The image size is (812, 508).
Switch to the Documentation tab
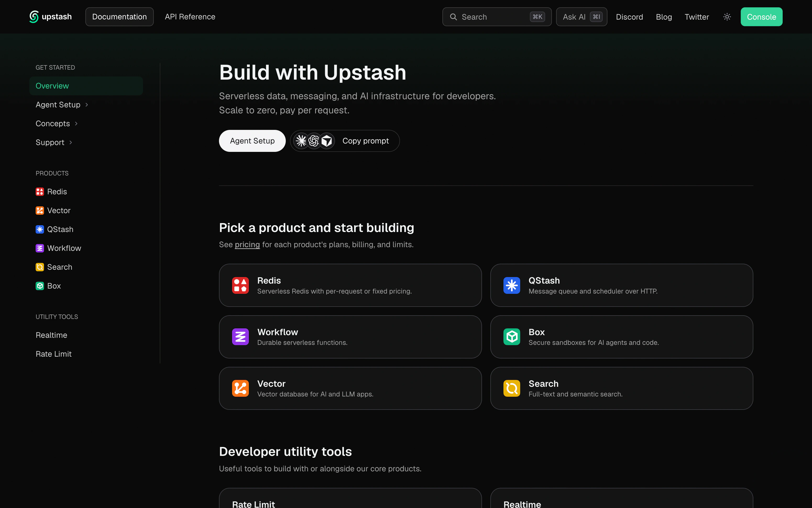pyautogui.click(x=119, y=17)
